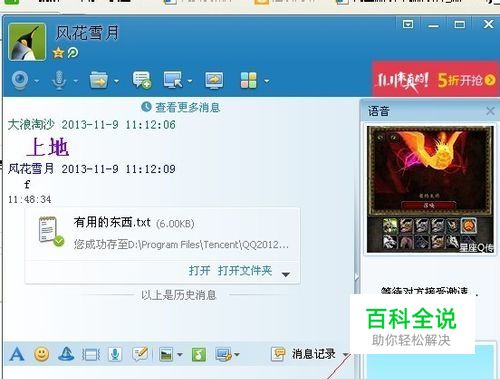
Task: Click the sender line 大浪淘沙 2013-11-9 11:12:06
Action: tap(92, 125)
